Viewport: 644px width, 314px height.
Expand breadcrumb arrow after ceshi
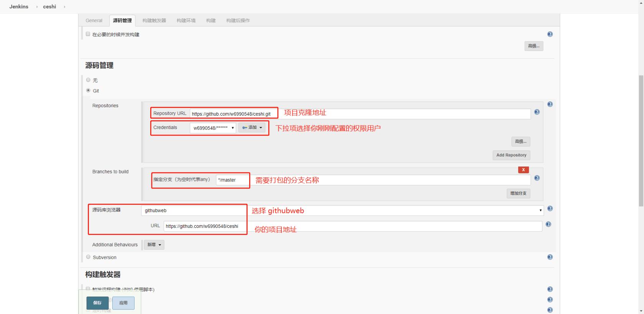click(x=64, y=7)
